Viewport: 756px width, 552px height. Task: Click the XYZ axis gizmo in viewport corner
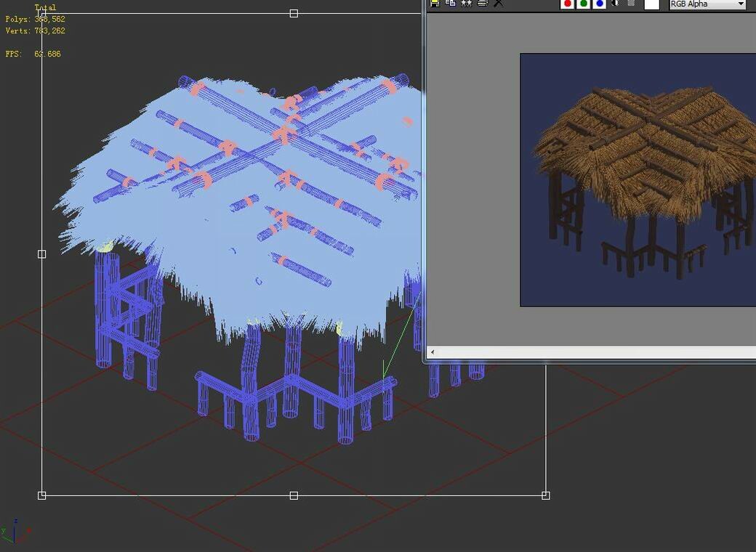(x=15, y=531)
